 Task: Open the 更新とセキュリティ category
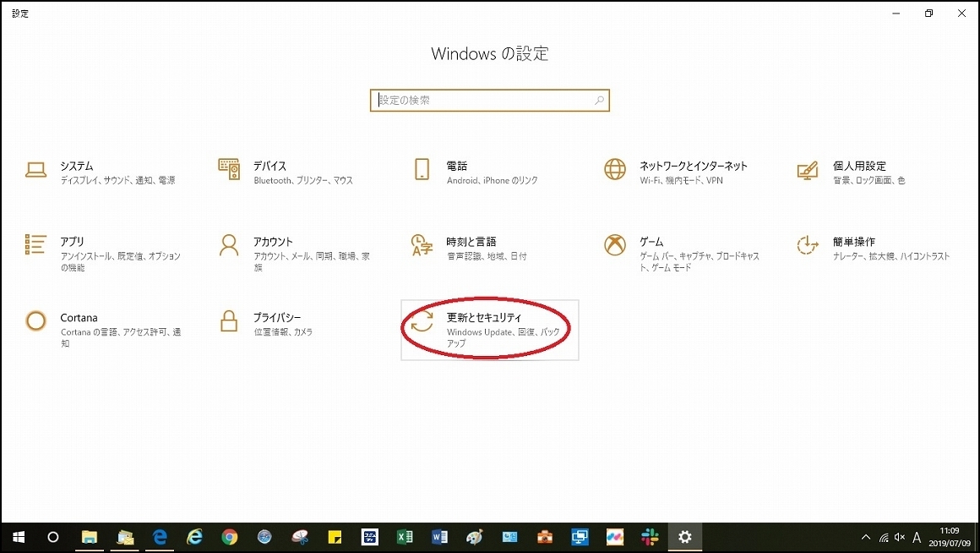point(490,330)
